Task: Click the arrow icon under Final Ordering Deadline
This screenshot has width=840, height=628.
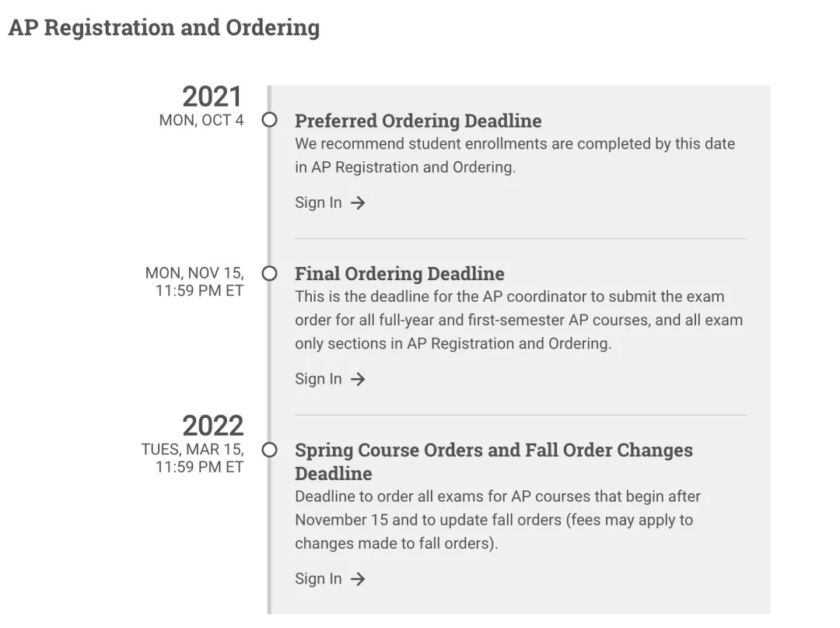Action: point(358,380)
